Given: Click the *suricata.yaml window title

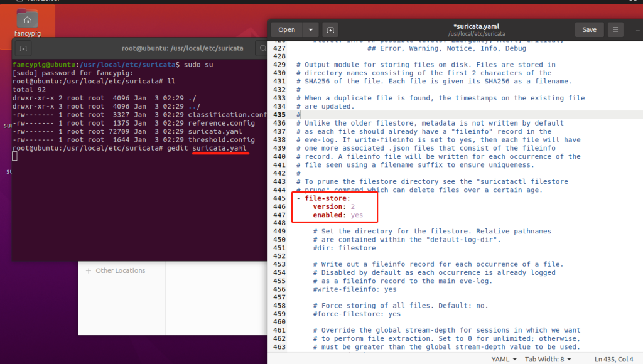Looking at the screenshot, I should point(476,26).
